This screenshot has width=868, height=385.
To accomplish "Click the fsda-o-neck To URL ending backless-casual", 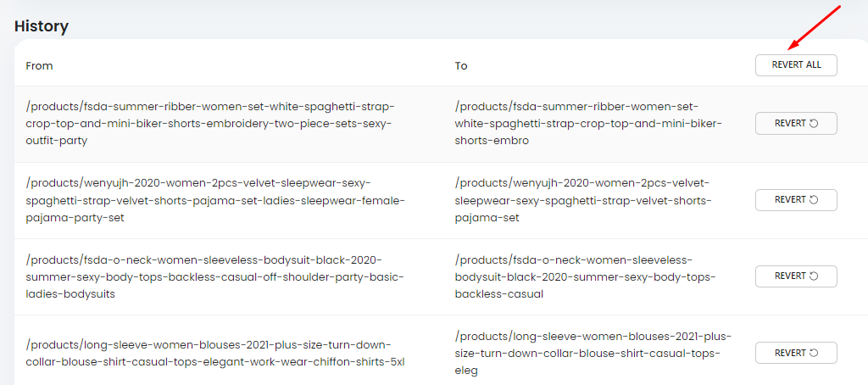I will pos(586,276).
